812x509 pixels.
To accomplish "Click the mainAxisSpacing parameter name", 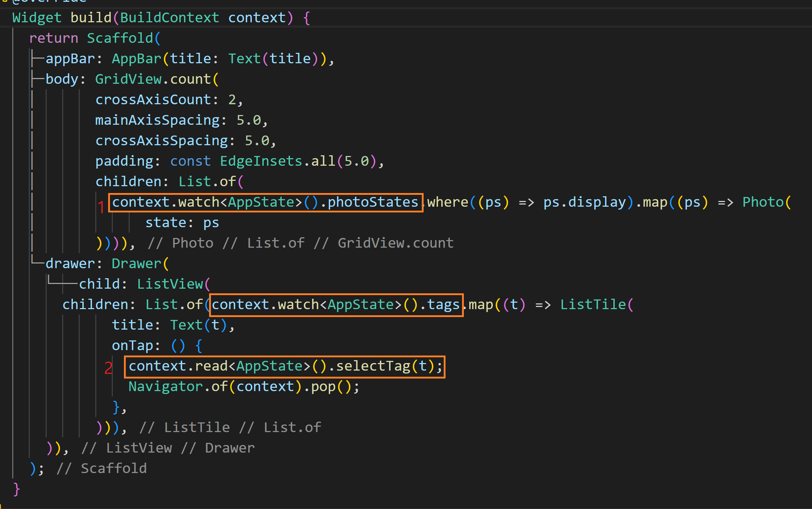I will point(157,120).
